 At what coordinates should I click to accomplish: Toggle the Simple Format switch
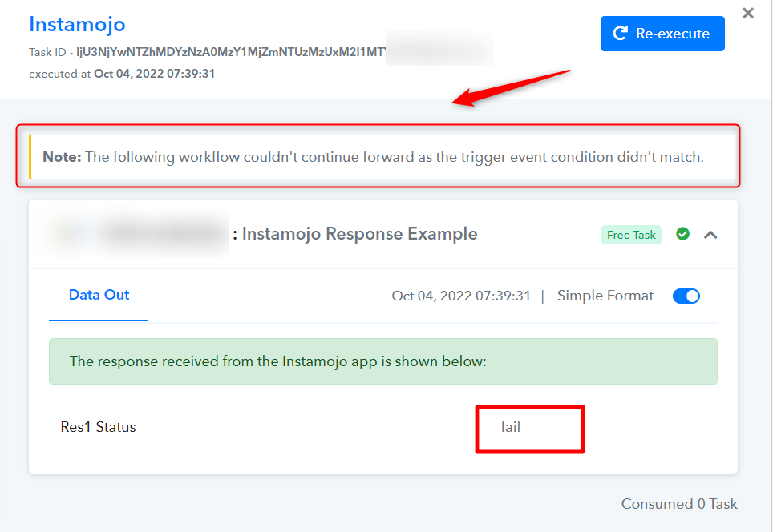(686, 296)
